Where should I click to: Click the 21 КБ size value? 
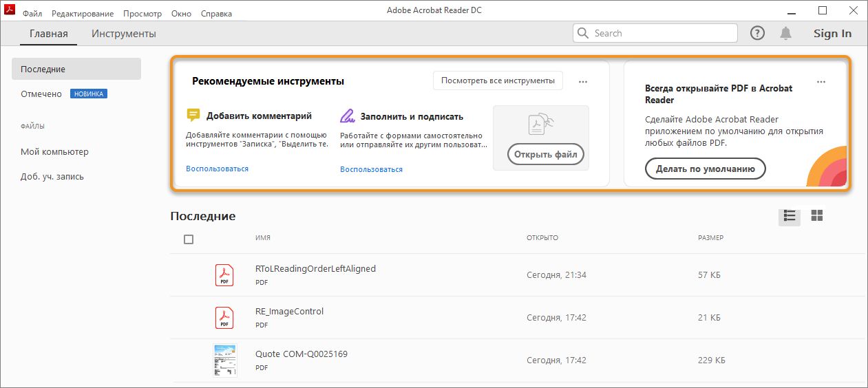(x=709, y=317)
